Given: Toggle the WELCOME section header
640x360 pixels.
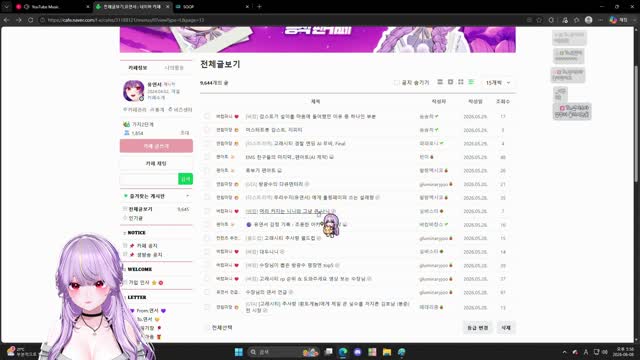Looking at the screenshot, I should click(139, 269).
